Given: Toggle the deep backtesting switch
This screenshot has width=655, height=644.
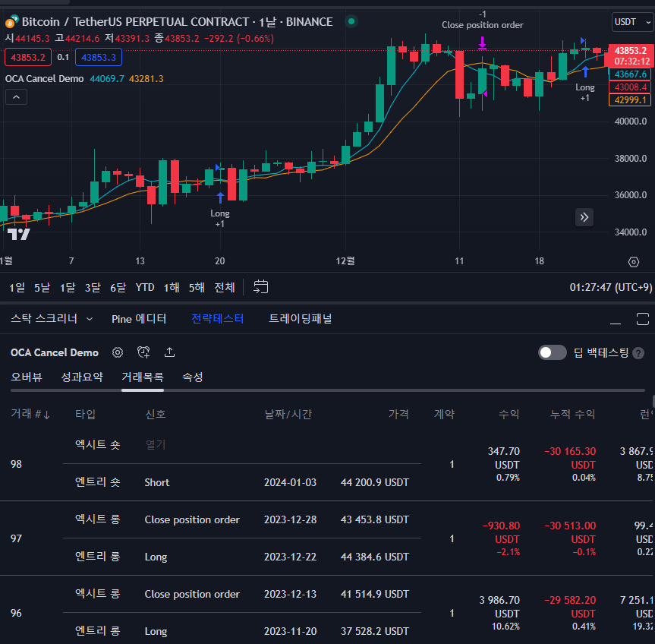Looking at the screenshot, I should [x=553, y=352].
